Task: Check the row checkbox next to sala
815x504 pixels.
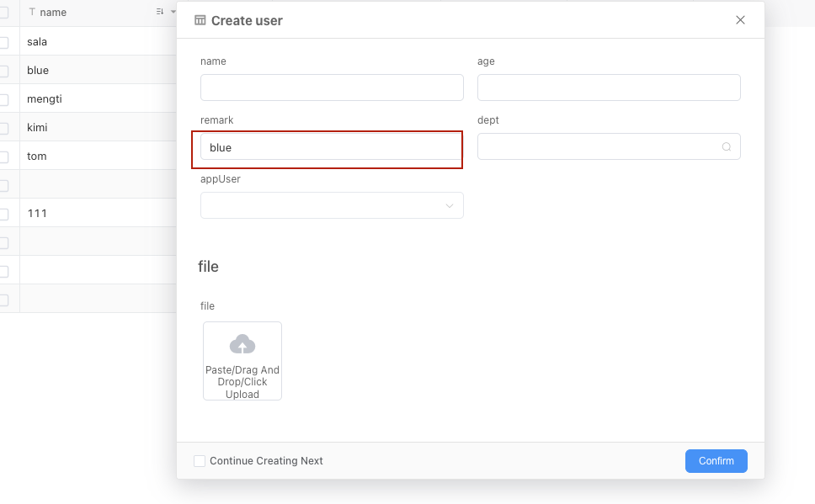Action: 3,41
